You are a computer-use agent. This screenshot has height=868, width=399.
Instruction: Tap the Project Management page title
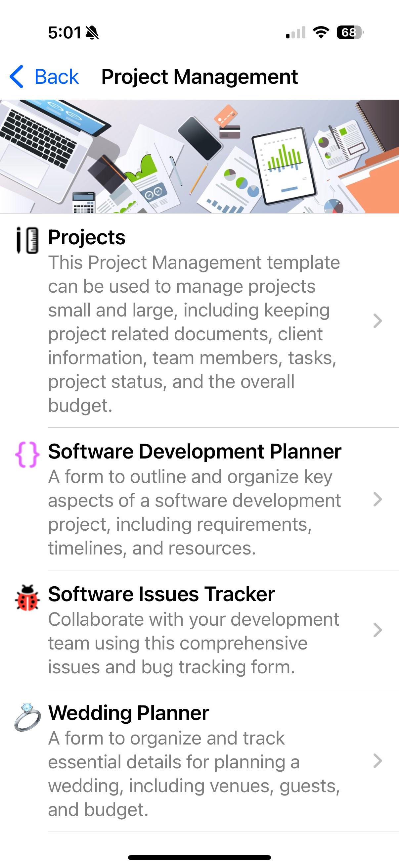[x=199, y=76]
